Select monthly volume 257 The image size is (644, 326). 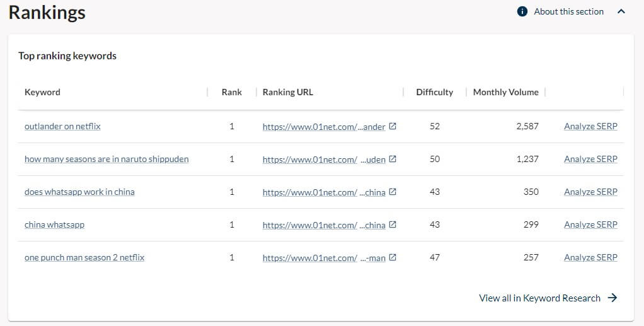click(531, 257)
